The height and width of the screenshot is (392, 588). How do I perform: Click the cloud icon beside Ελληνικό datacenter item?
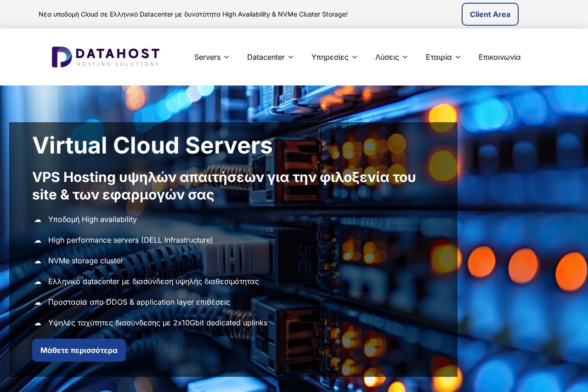click(x=38, y=282)
